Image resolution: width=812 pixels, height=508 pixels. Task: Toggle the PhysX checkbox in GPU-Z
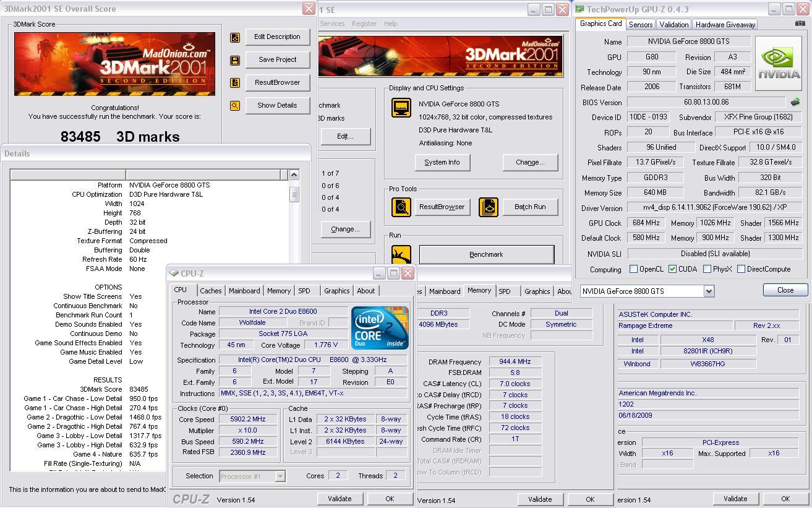(x=707, y=269)
